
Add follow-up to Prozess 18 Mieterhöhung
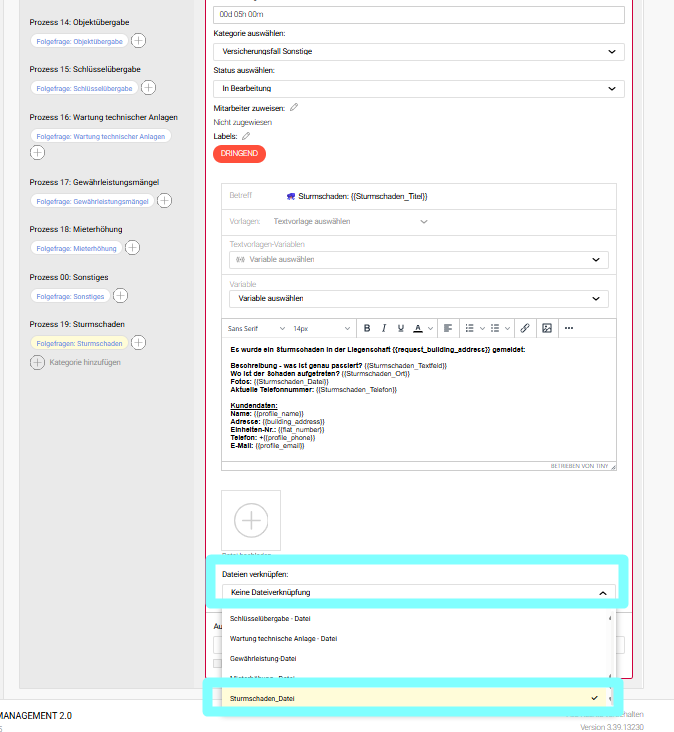tap(133, 248)
